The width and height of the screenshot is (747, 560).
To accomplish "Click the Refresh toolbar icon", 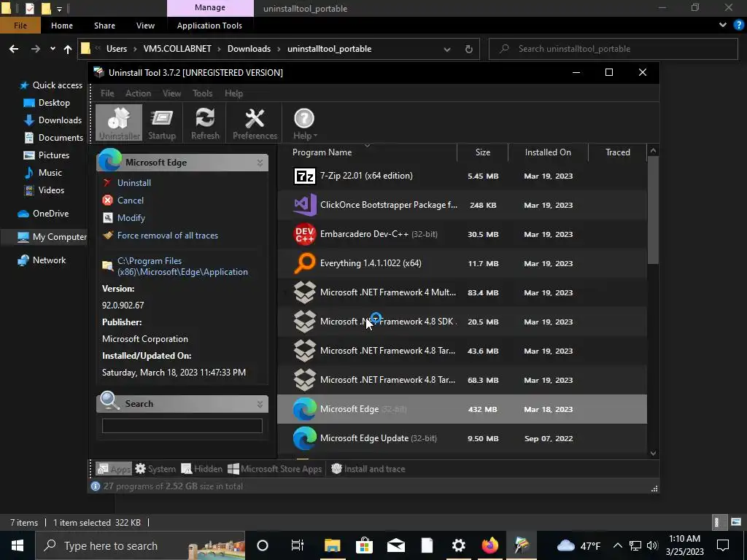I will 205,122.
